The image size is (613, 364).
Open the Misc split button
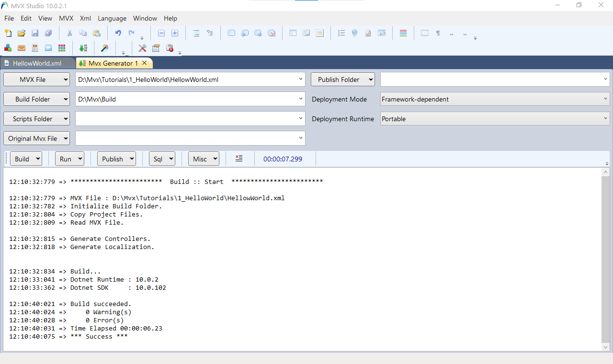pyautogui.click(x=204, y=159)
